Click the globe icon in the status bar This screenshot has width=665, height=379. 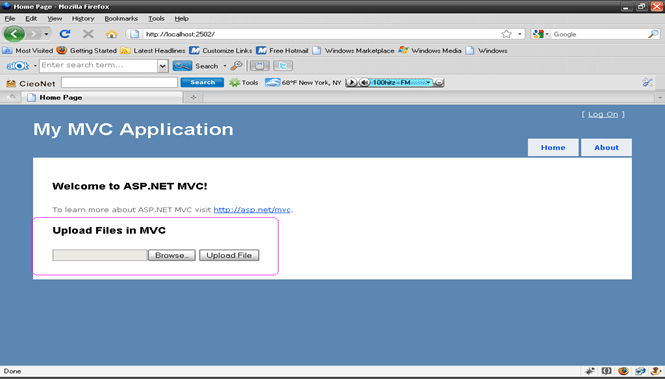coord(640,371)
